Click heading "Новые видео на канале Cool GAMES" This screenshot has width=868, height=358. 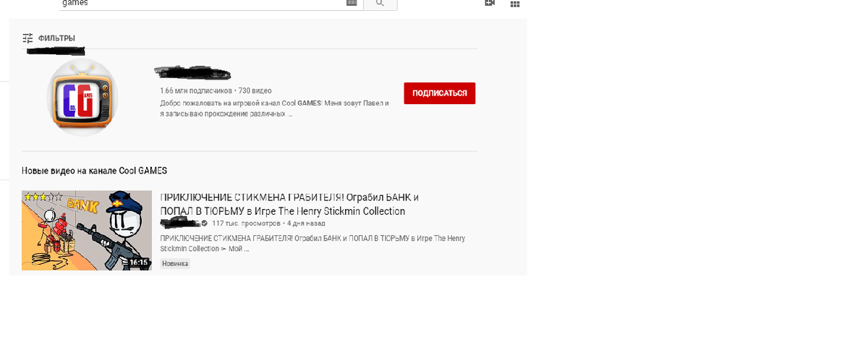[x=94, y=171]
